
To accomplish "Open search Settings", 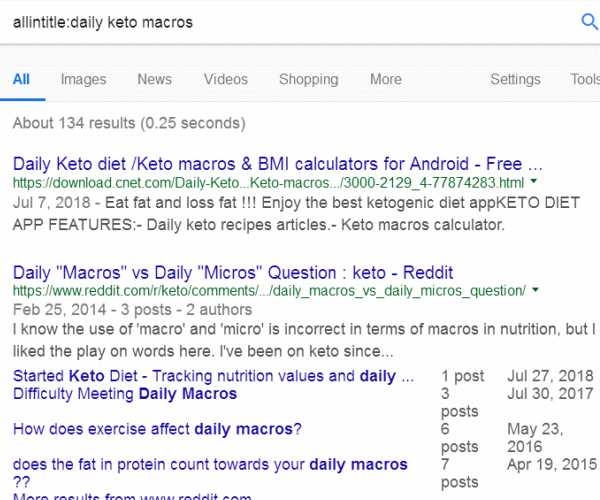I will (x=515, y=80).
